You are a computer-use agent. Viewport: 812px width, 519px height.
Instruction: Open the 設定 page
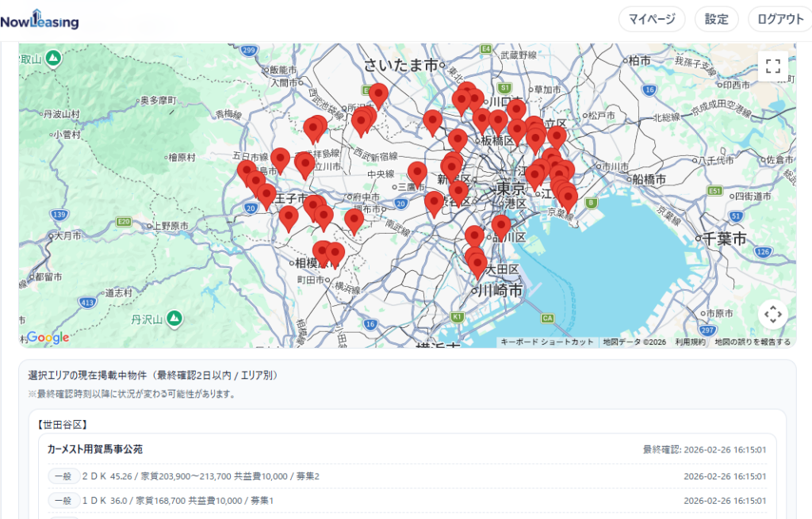716,19
